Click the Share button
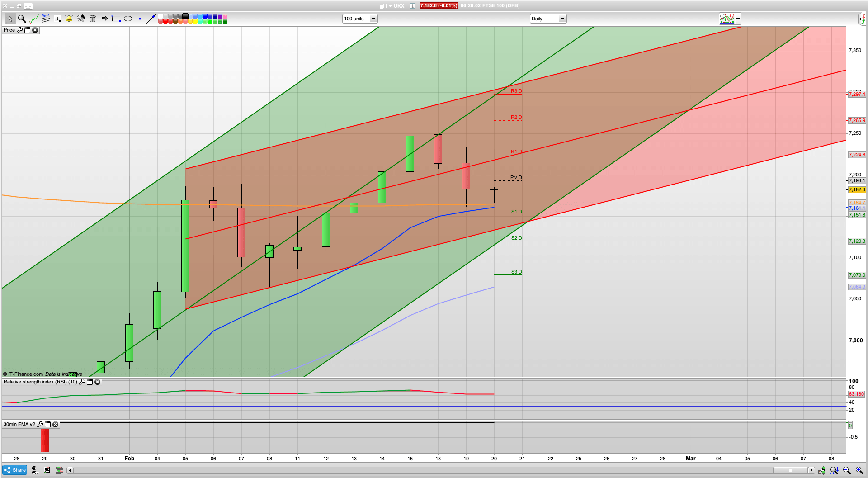This screenshot has height=478, width=868. (x=15, y=470)
